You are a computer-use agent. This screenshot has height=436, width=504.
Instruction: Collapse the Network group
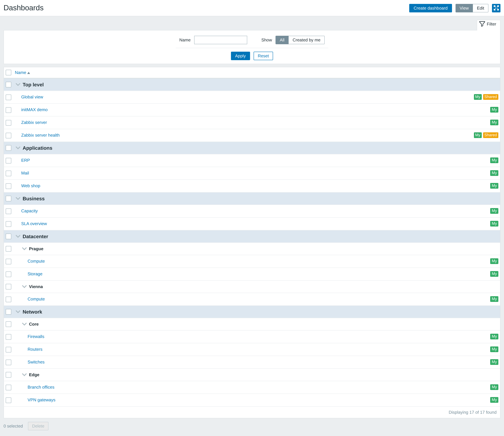(x=18, y=312)
